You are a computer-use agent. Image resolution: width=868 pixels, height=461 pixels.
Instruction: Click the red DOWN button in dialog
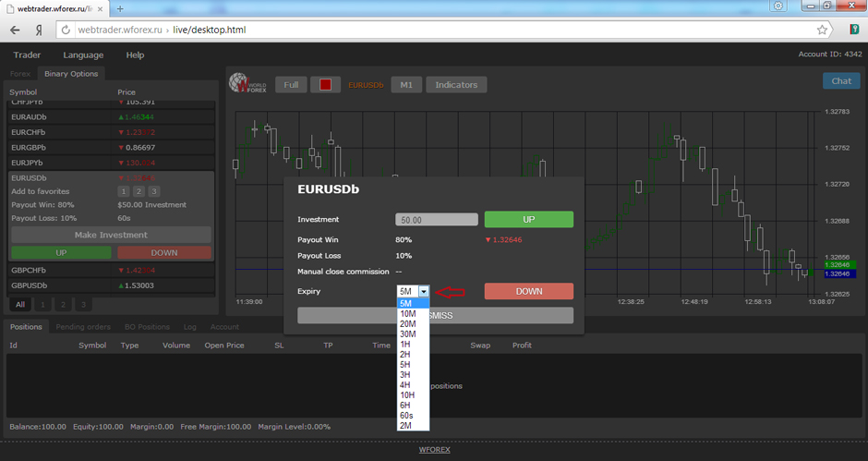529,291
